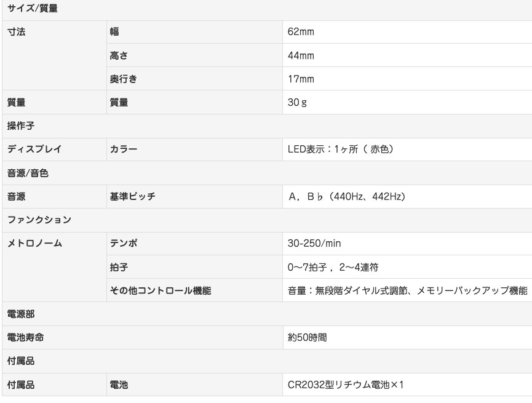Click the 30g mass value cell
Image resolution: width=532 pixels, height=403 pixels.
pyautogui.click(x=407, y=102)
